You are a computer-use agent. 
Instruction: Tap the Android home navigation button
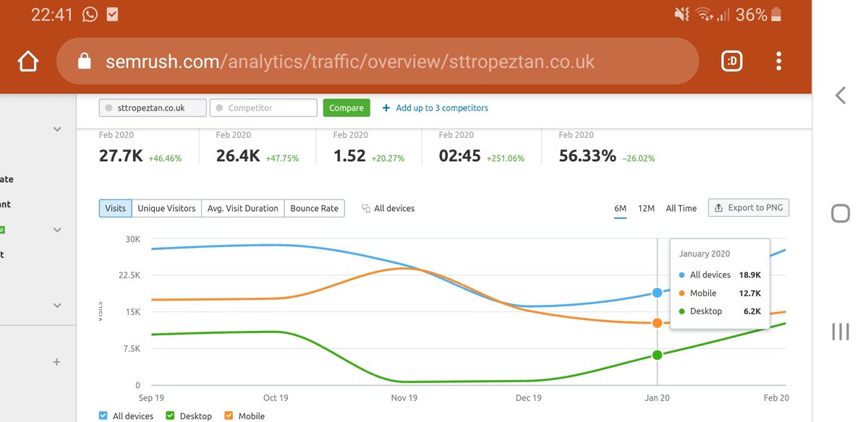(x=841, y=213)
